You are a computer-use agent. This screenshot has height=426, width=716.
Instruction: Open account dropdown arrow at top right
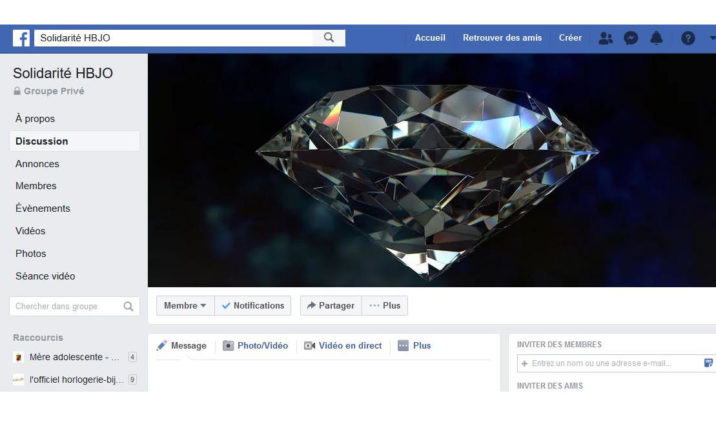(712, 38)
